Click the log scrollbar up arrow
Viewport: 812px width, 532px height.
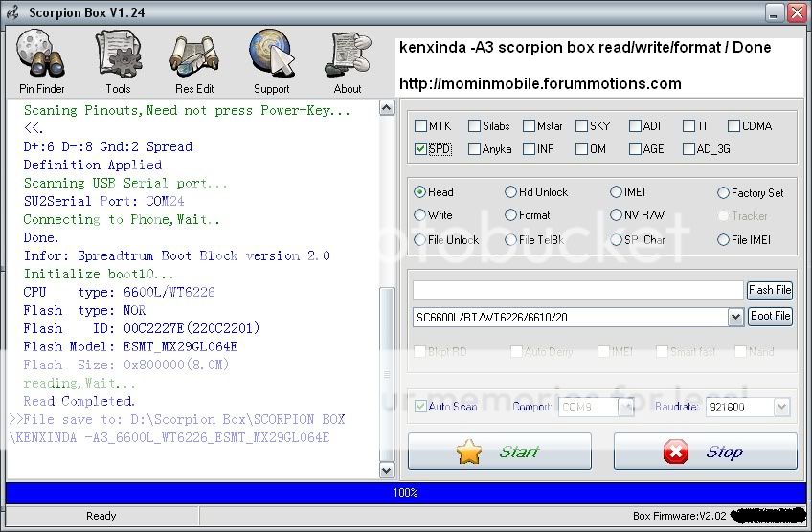[387, 107]
